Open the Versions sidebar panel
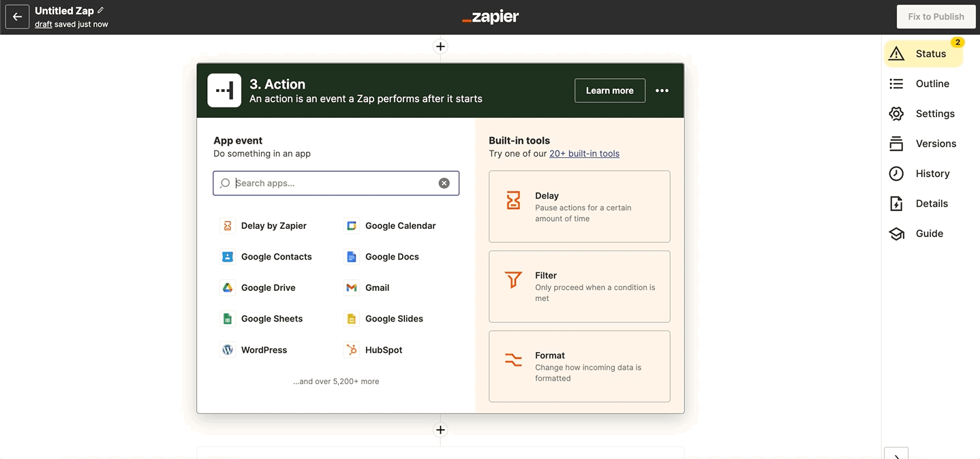The height and width of the screenshot is (459, 980). [923, 144]
